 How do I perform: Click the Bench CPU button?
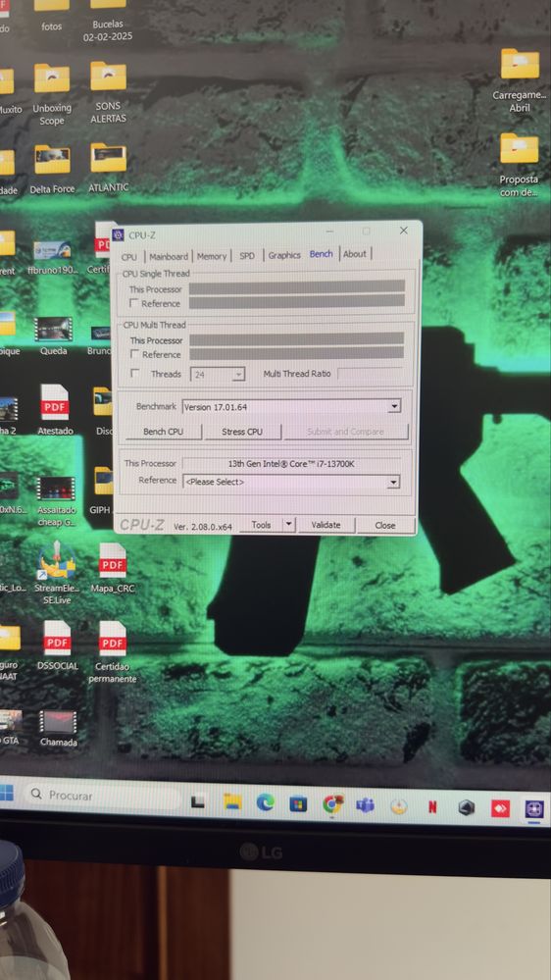[164, 432]
